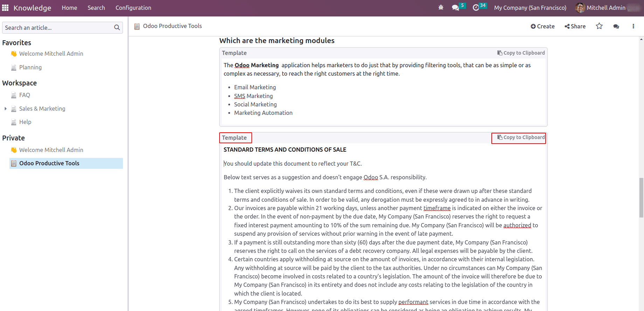644x311 pixels.
Task: Open the Configuration menu
Action: 133,8
